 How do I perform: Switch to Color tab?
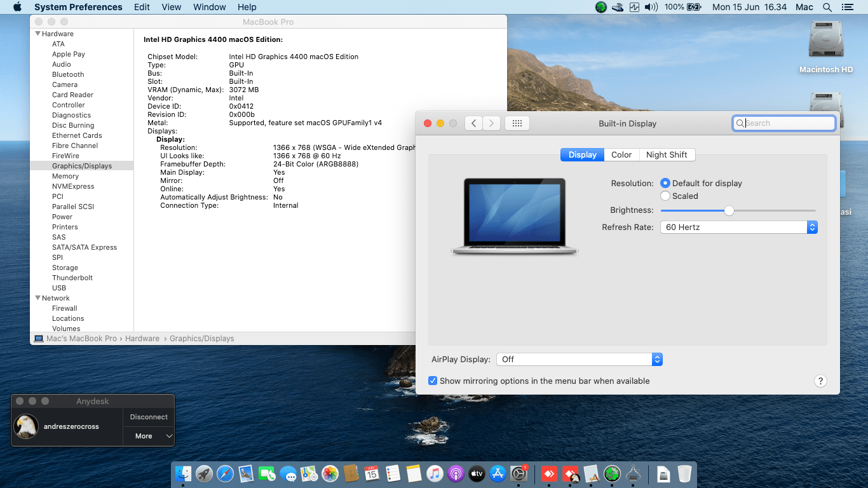621,154
